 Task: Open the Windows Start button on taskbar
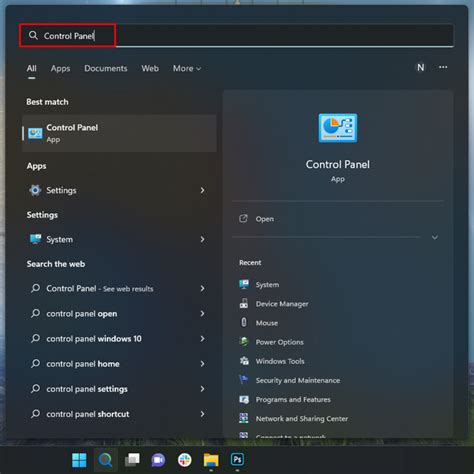click(x=79, y=460)
